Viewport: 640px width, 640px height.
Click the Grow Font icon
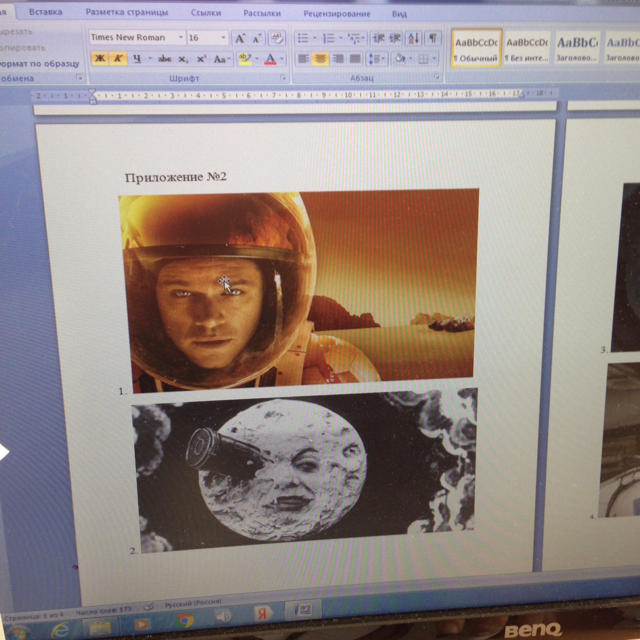point(240,39)
